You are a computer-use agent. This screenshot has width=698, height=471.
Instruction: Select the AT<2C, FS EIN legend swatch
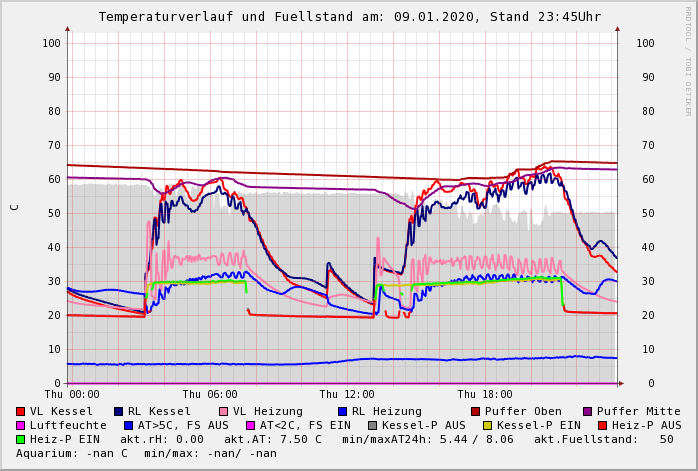[x=251, y=425]
